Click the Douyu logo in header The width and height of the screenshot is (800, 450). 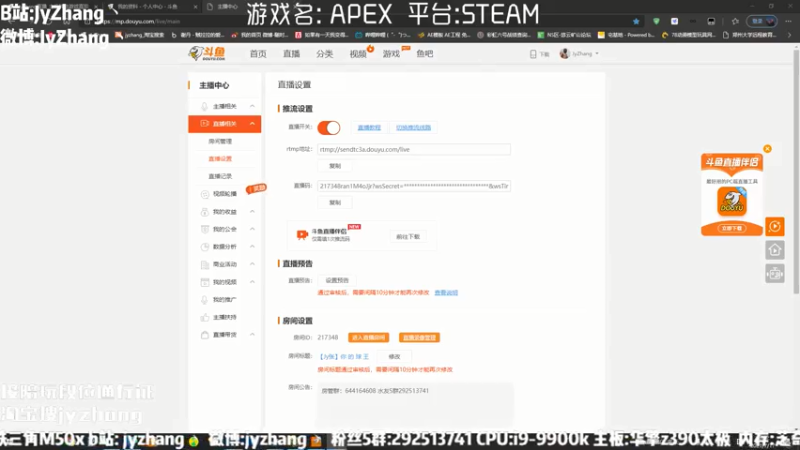(207, 53)
